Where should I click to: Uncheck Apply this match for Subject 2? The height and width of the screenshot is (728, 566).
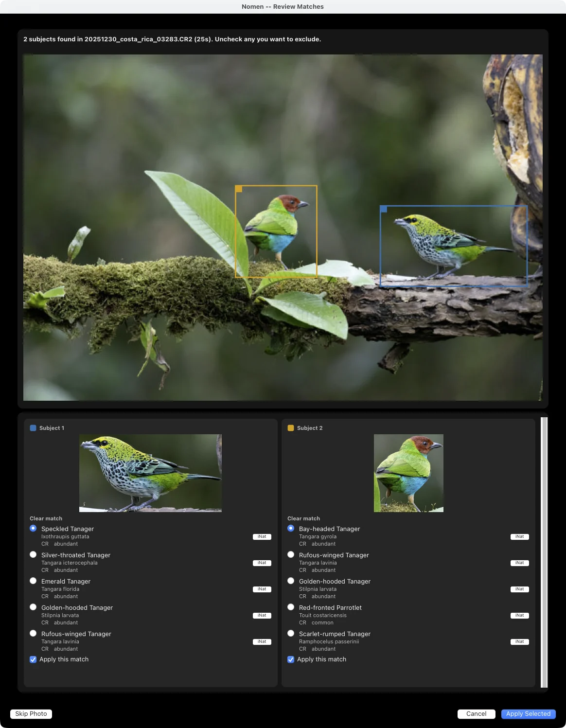pyautogui.click(x=291, y=659)
